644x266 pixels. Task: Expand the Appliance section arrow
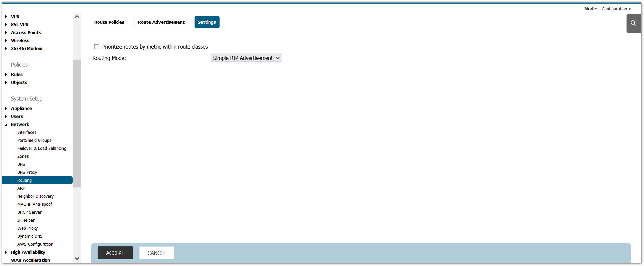click(6, 109)
